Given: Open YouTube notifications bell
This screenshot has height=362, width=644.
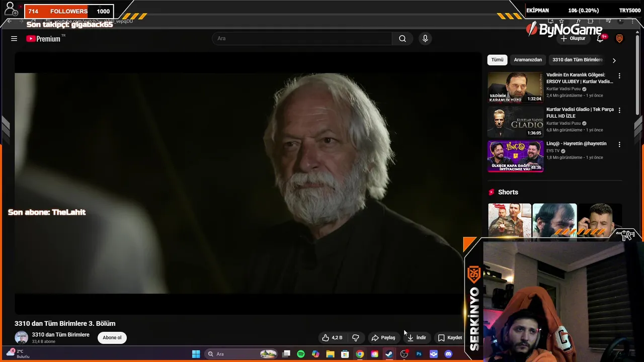Looking at the screenshot, I should pyautogui.click(x=600, y=39).
